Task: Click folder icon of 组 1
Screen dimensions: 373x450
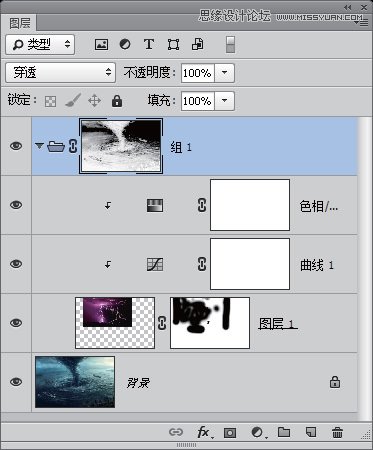Action: click(x=56, y=146)
